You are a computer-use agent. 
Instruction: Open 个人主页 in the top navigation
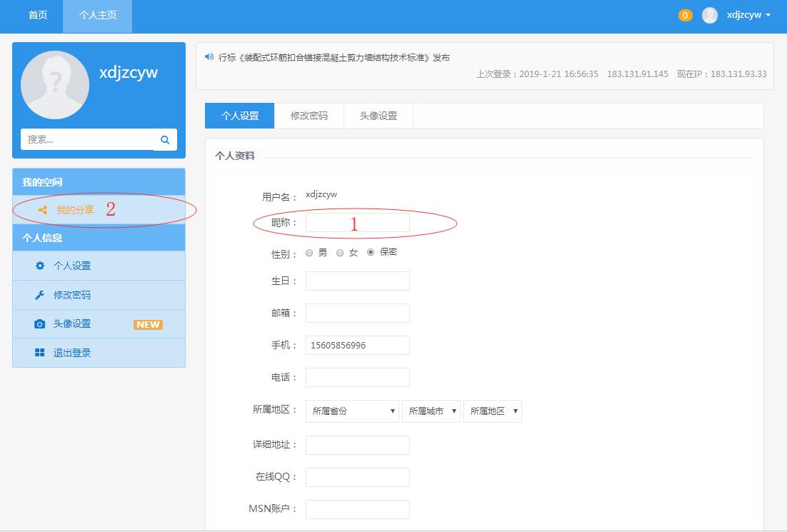(97, 15)
